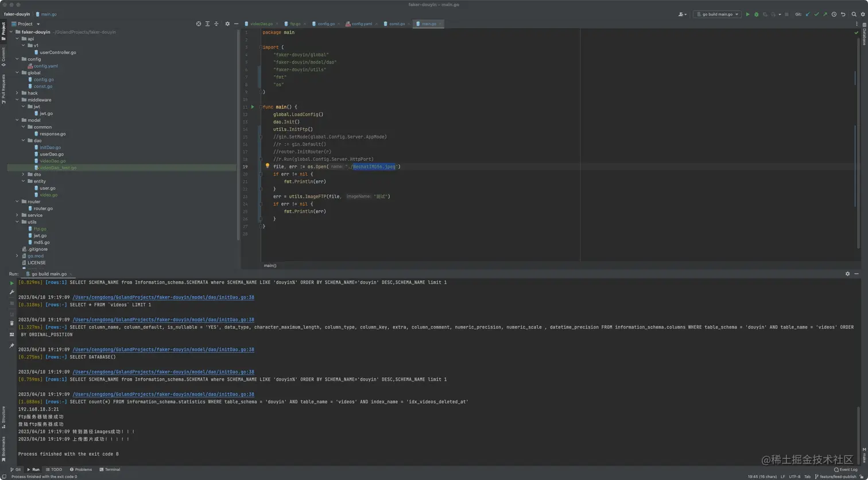Start debugging with the green bug icon
Image resolution: width=868 pixels, height=480 pixels.
tap(756, 14)
